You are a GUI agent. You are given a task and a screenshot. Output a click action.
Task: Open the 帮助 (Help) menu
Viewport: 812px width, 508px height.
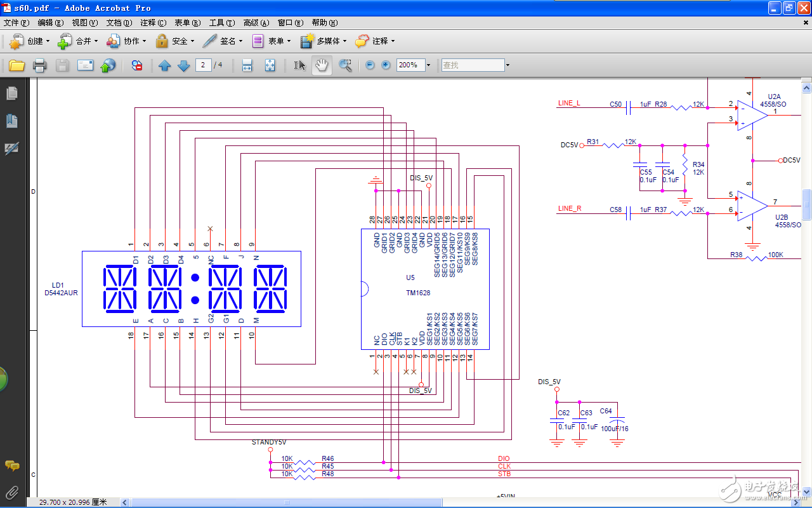coord(325,23)
